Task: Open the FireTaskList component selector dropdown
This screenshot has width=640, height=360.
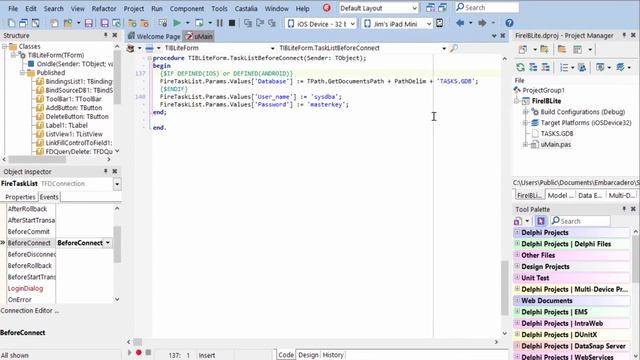Action: (117, 184)
